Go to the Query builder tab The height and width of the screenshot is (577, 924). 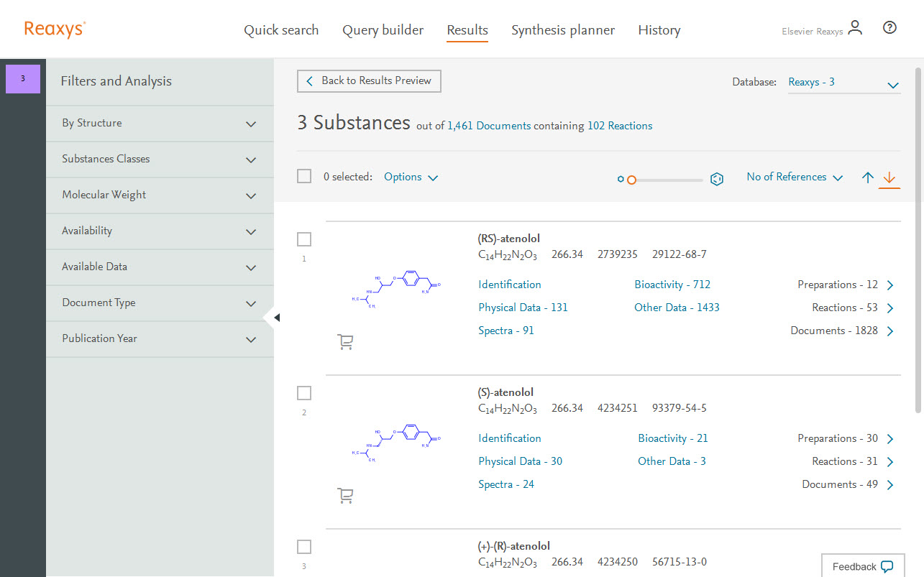coord(383,30)
